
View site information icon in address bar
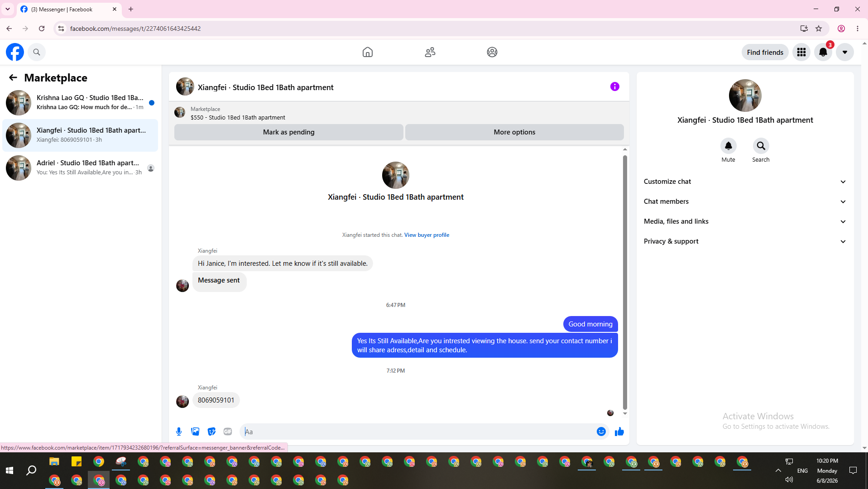pyautogui.click(x=61, y=29)
